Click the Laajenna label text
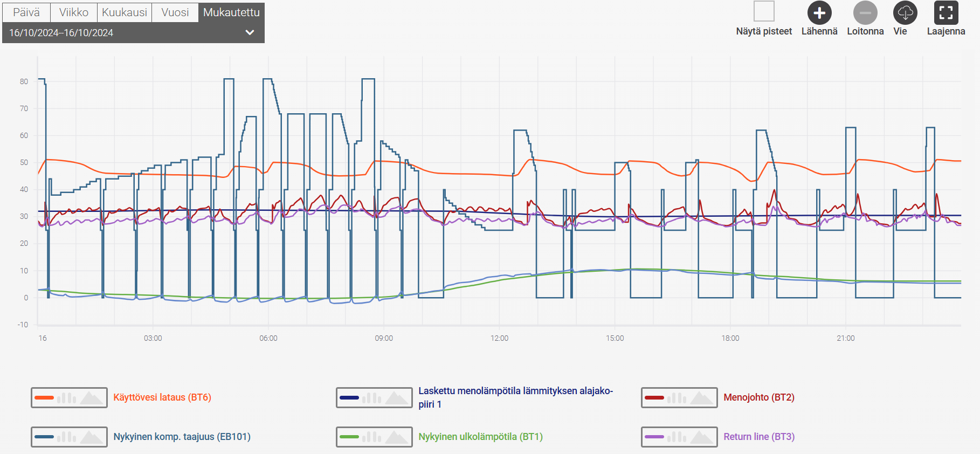 [x=946, y=31]
